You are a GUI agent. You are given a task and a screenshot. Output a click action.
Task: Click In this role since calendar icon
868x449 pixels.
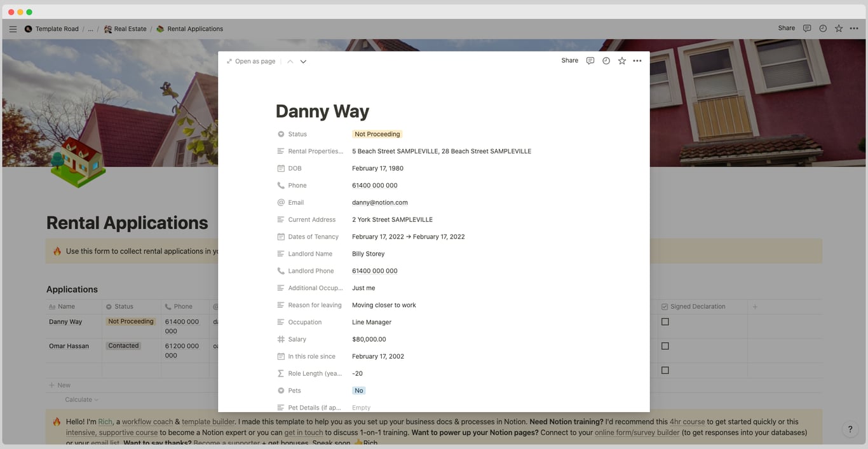coord(281,357)
